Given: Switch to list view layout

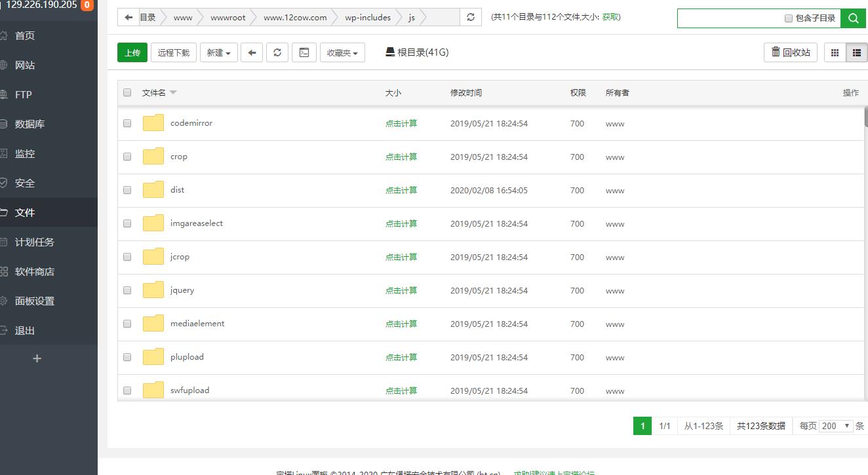Looking at the screenshot, I should click(x=856, y=52).
